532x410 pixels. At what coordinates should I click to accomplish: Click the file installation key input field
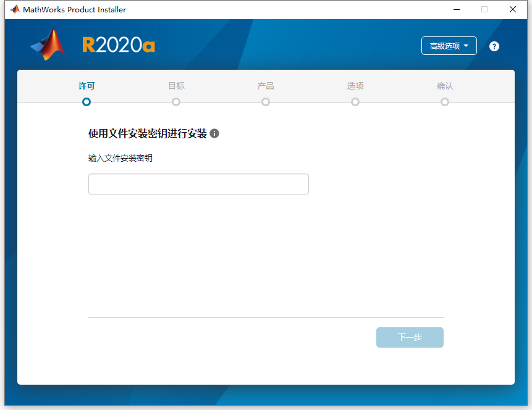pos(198,184)
